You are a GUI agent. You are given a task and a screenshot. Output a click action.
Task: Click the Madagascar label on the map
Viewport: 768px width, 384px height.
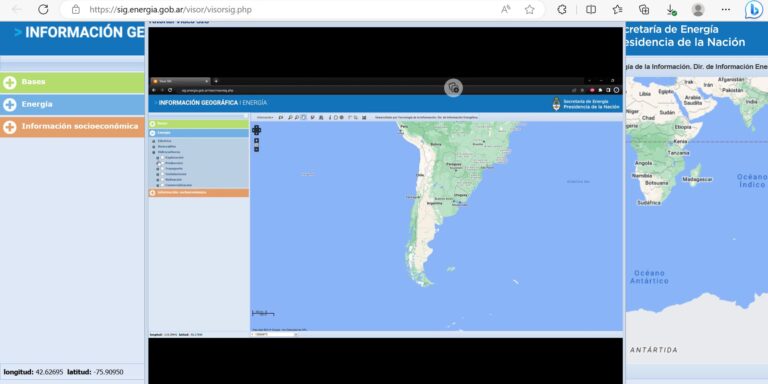697,180
